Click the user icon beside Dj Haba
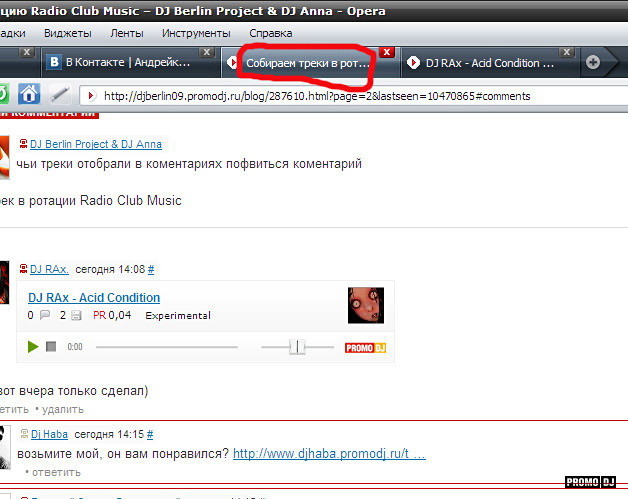This screenshot has width=628, height=499. [24, 434]
